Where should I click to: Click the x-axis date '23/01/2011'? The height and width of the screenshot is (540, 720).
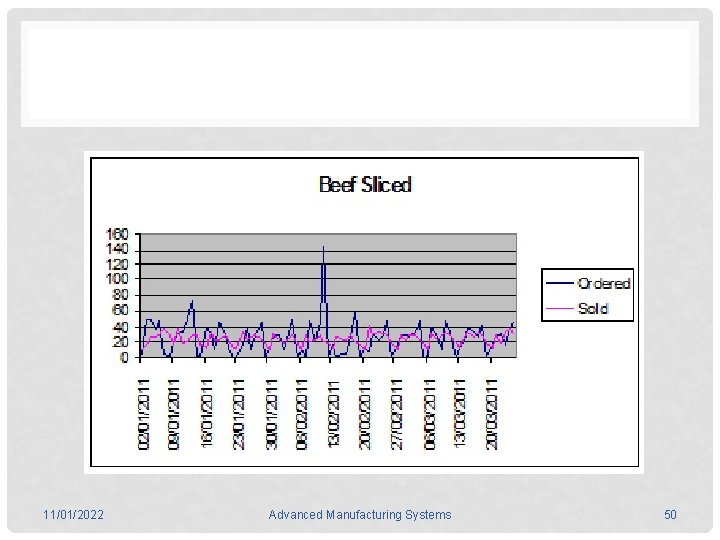(238, 414)
